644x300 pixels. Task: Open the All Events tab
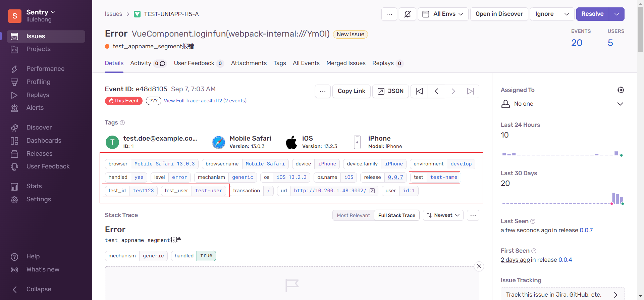[x=306, y=63]
